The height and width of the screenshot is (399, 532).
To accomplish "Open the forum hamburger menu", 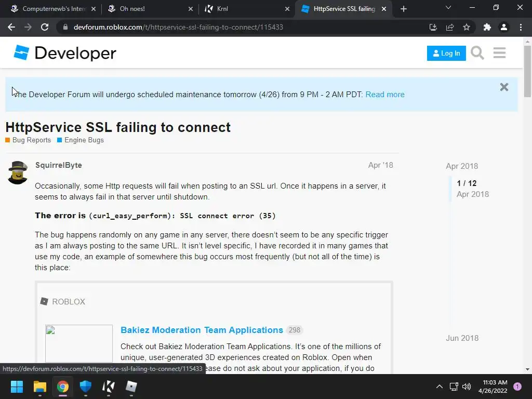I will coord(499,53).
